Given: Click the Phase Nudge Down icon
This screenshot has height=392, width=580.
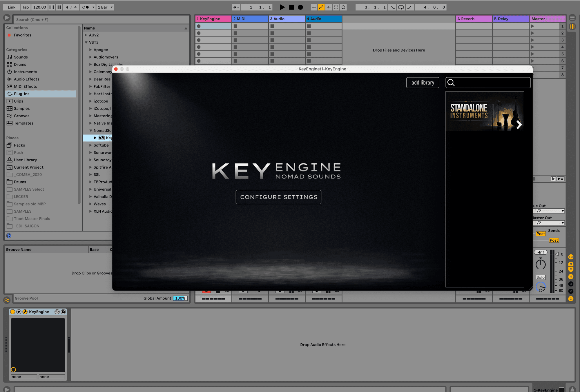Looking at the screenshot, I should point(52,7).
